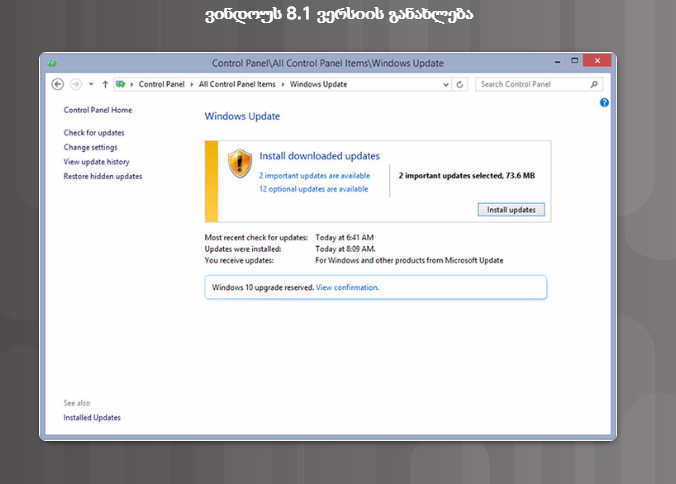The width and height of the screenshot is (676, 484).
Task: Open Check for updates in sidebar
Action: point(94,133)
